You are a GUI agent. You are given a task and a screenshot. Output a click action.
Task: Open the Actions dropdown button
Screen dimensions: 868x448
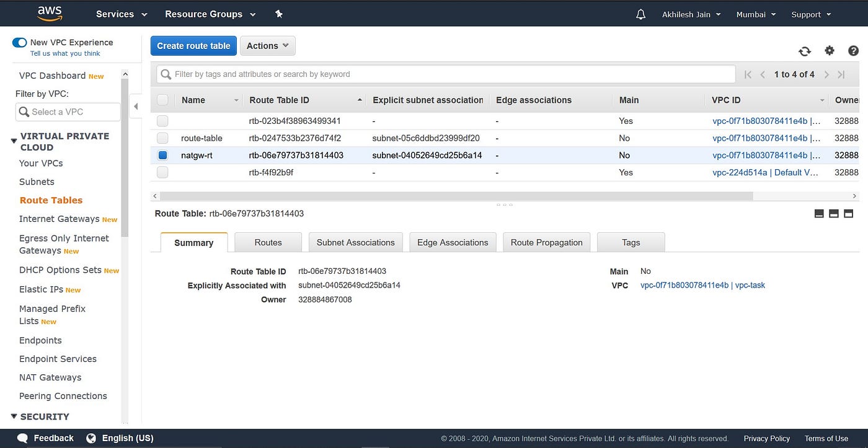coord(268,46)
